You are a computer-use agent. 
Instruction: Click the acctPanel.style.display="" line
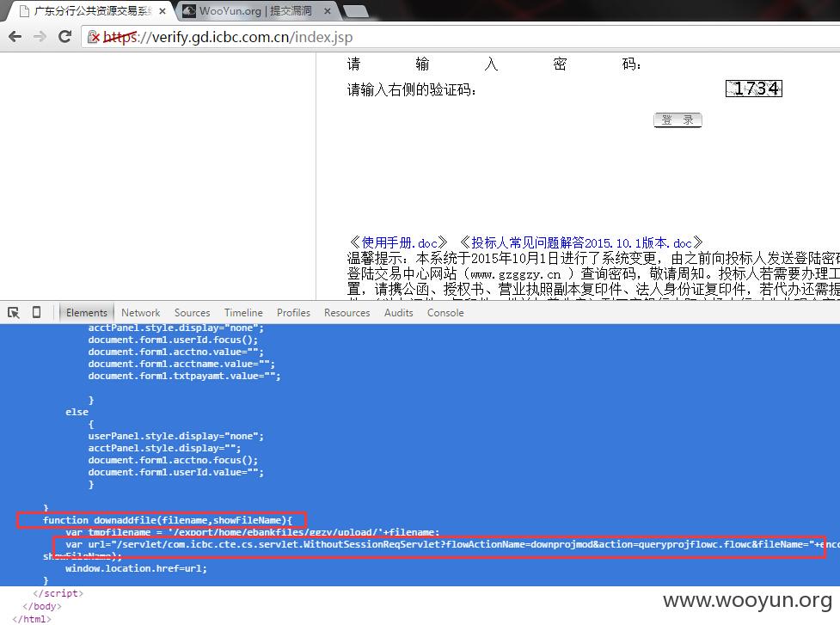pyautogui.click(x=164, y=448)
